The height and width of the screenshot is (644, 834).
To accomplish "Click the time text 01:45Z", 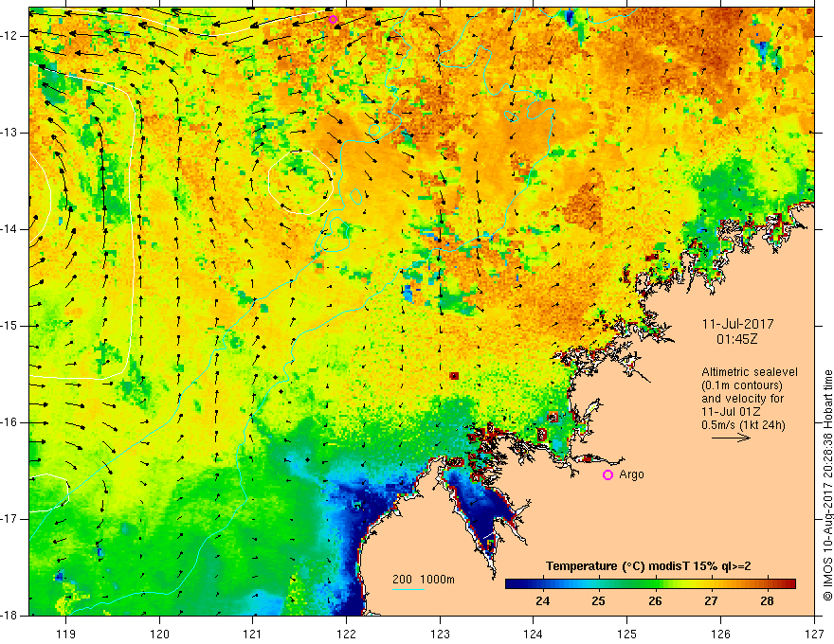I will 736,339.
